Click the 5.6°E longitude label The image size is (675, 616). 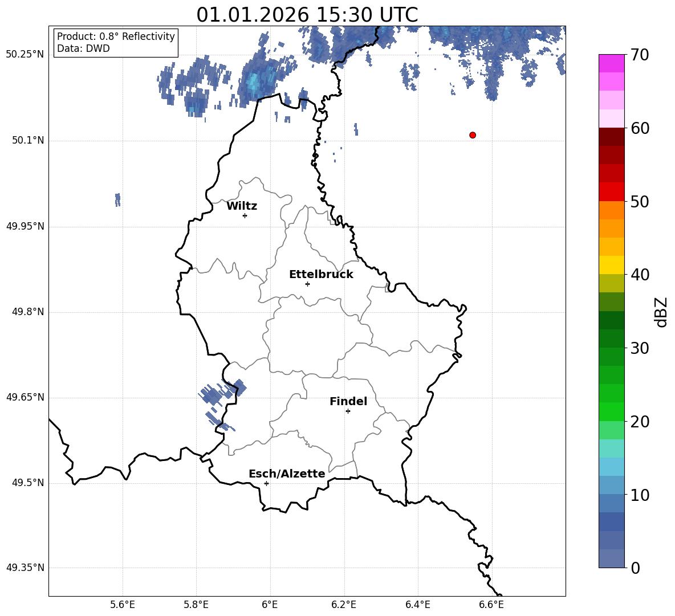[123, 605]
